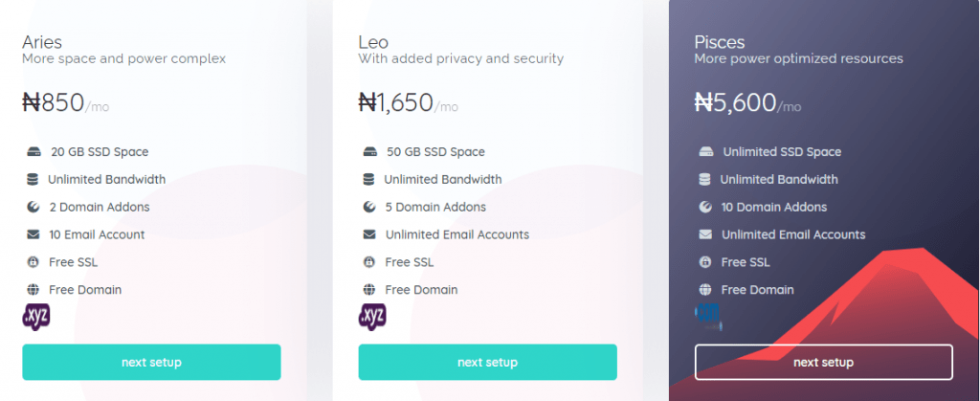Click the Aries Free Domain globe icon

[x=33, y=289]
